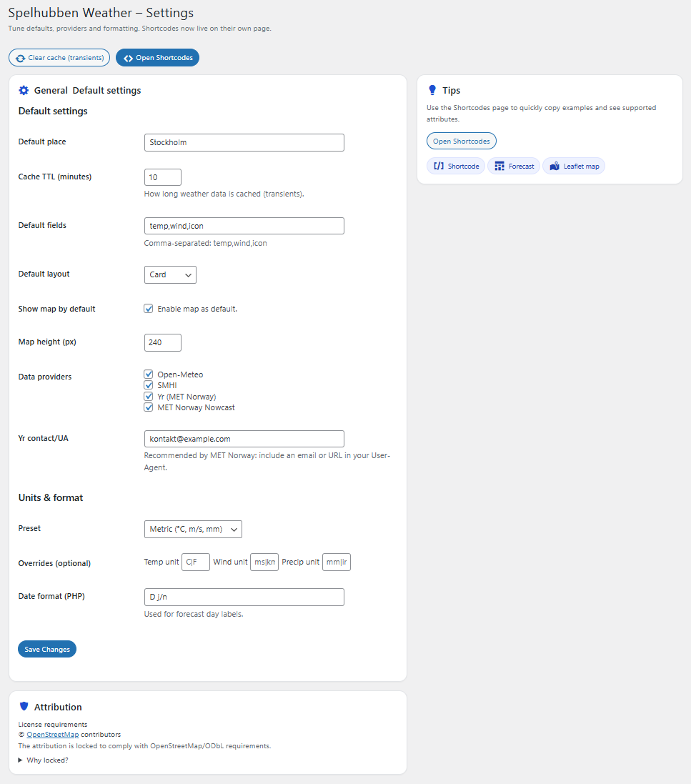Open the Preset units dropdown
Viewport: 691px width, 784px height.
(193, 529)
